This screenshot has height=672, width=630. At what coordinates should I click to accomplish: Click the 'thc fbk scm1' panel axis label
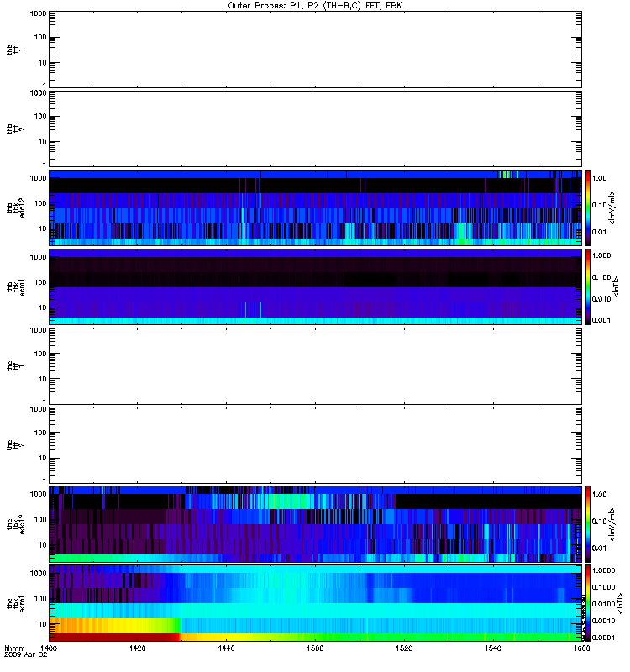coord(16,603)
